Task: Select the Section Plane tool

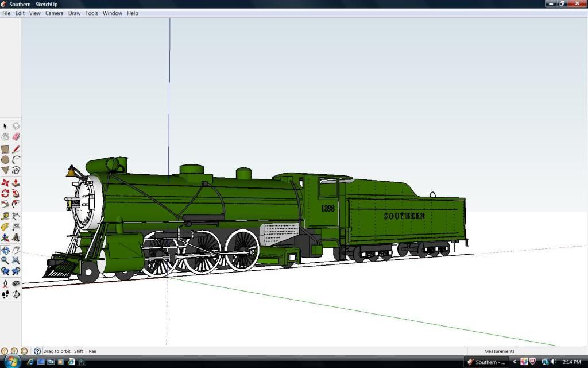Action: (x=16, y=294)
